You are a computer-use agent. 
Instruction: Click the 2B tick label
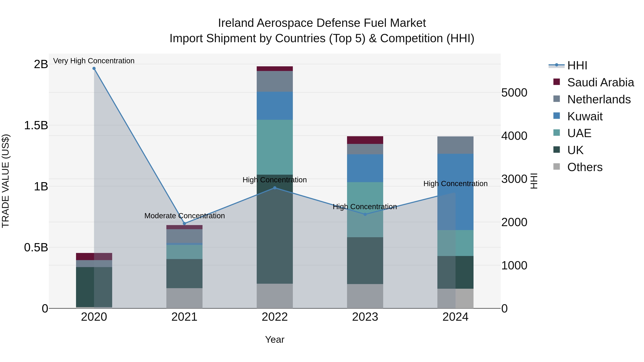(x=41, y=64)
